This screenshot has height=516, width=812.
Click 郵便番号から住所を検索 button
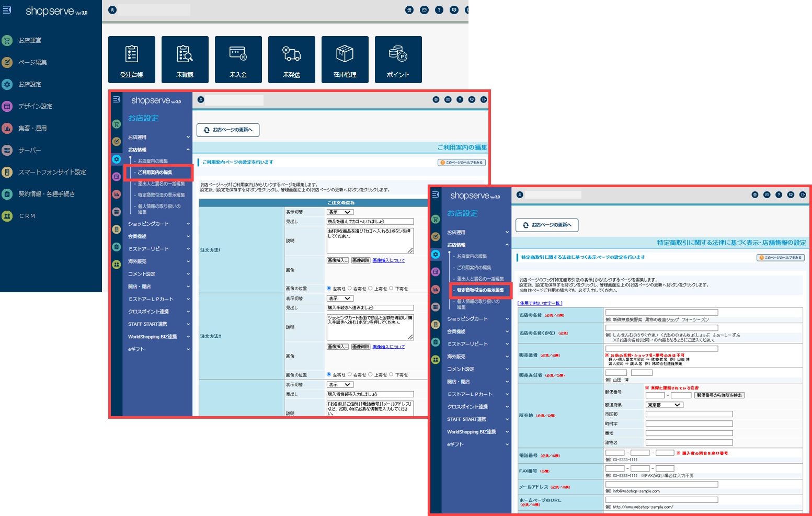tap(719, 395)
